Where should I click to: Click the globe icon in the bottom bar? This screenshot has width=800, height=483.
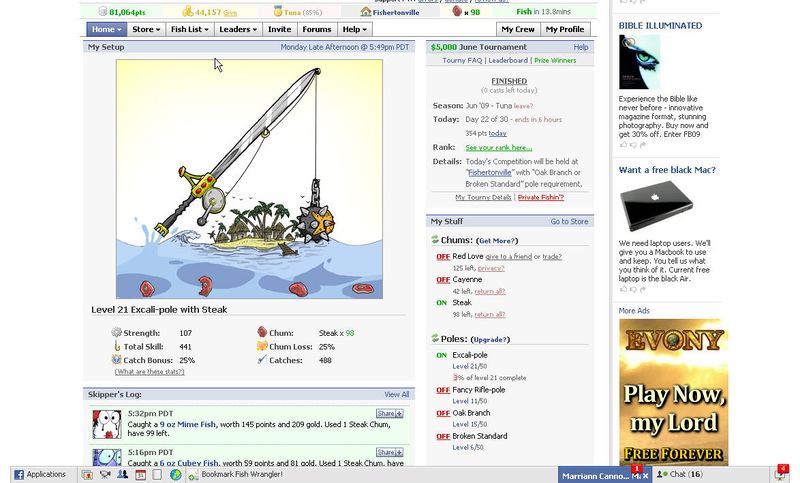pos(176,475)
